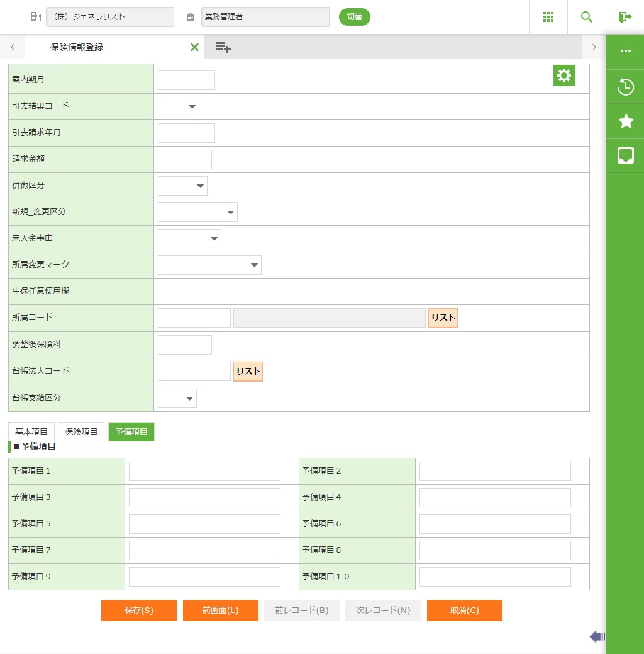Click the logout icon at top right
This screenshot has height=654, width=644.
pyautogui.click(x=625, y=17)
